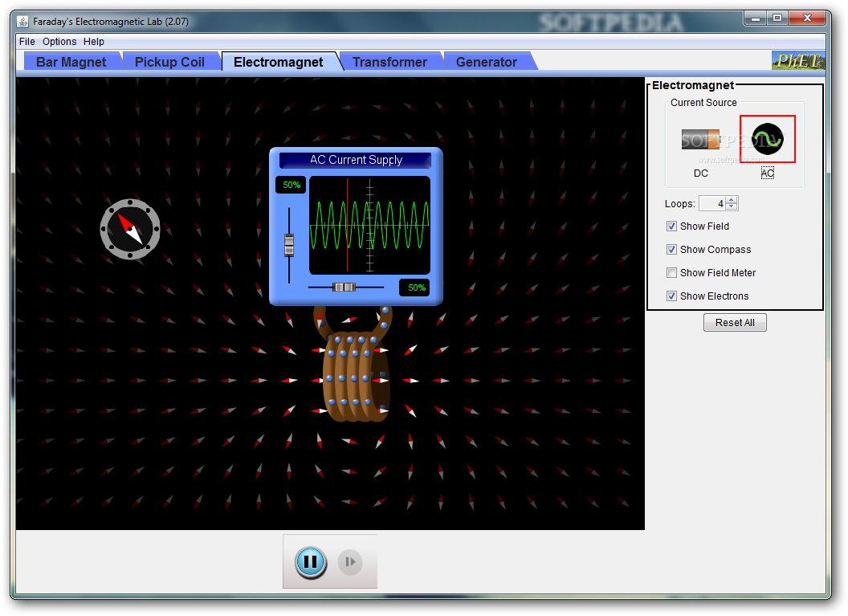This screenshot has width=848, height=616.
Task: Open the Help menu
Action: 94,42
